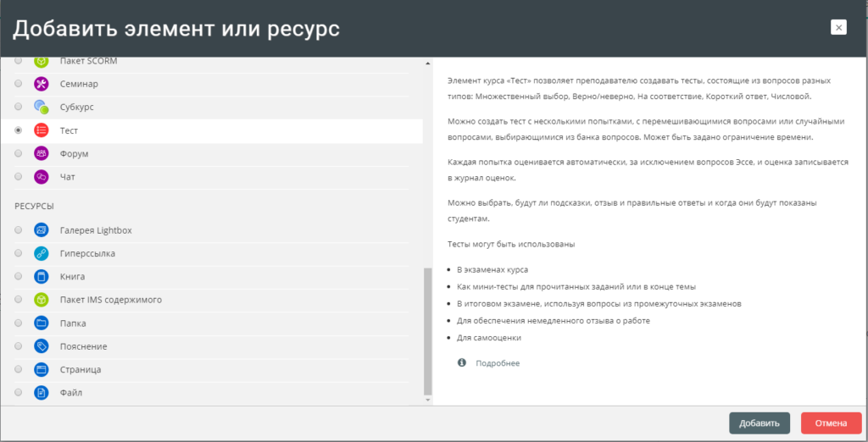Click the green Пакет IMS содержимого icon
This screenshot has width=868, height=442.
tap(42, 300)
